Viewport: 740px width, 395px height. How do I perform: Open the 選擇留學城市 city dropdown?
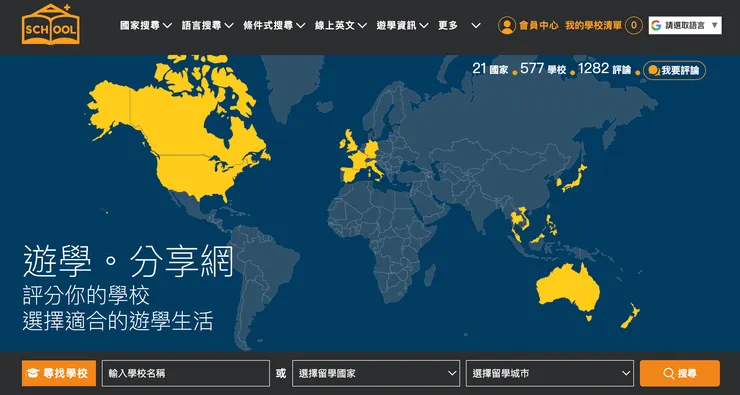[x=549, y=373]
